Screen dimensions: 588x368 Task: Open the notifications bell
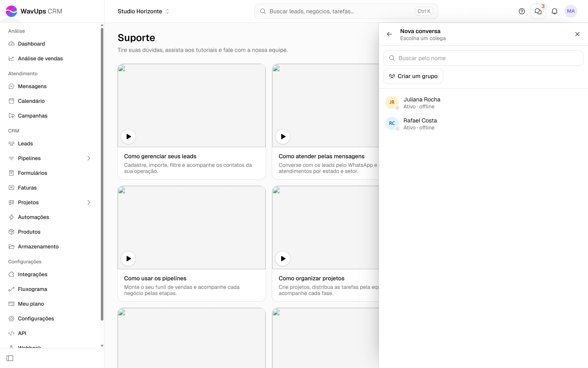[555, 11]
